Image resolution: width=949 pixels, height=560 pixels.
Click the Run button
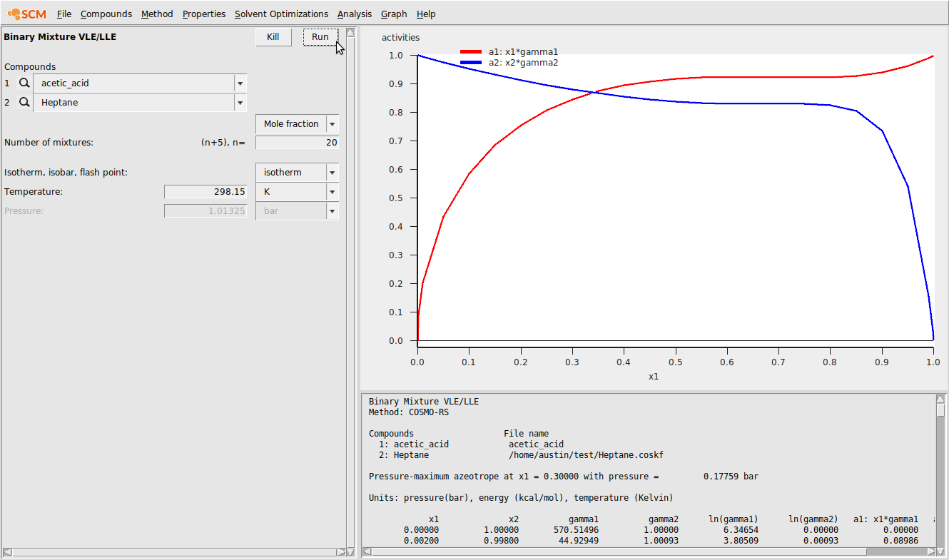click(x=320, y=37)
